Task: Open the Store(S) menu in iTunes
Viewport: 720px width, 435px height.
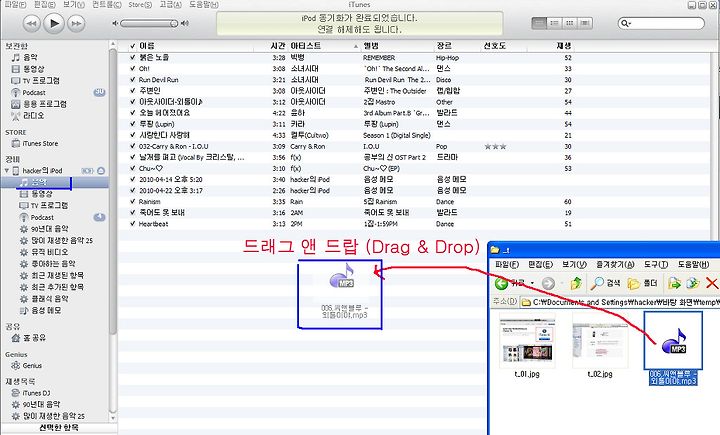Action: coord(140,5)
